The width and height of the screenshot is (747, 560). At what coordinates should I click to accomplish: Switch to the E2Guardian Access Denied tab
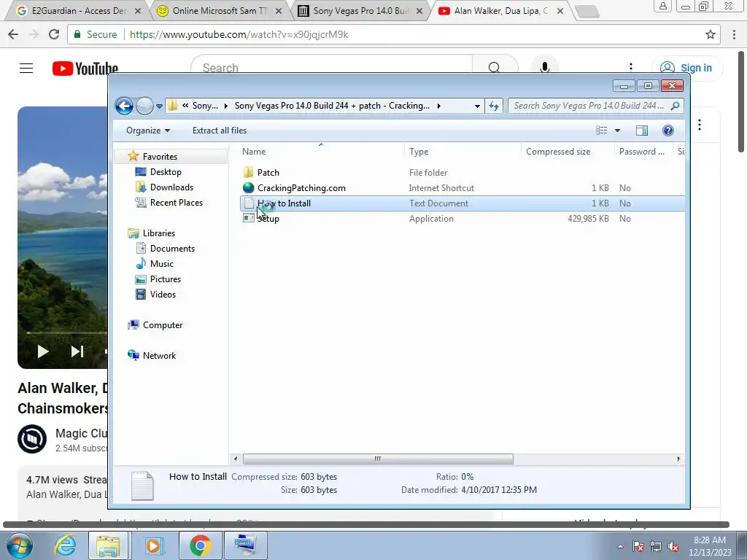[77, 10]
